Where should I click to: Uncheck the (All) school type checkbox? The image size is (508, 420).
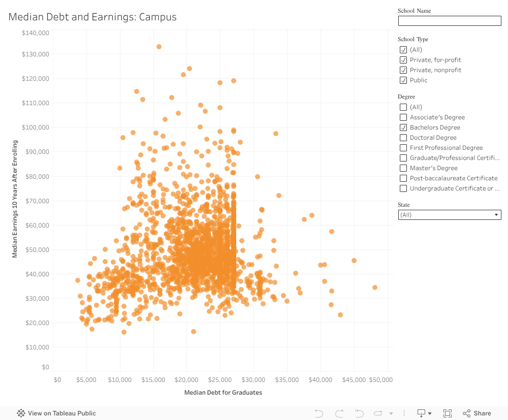click(403, 50)
